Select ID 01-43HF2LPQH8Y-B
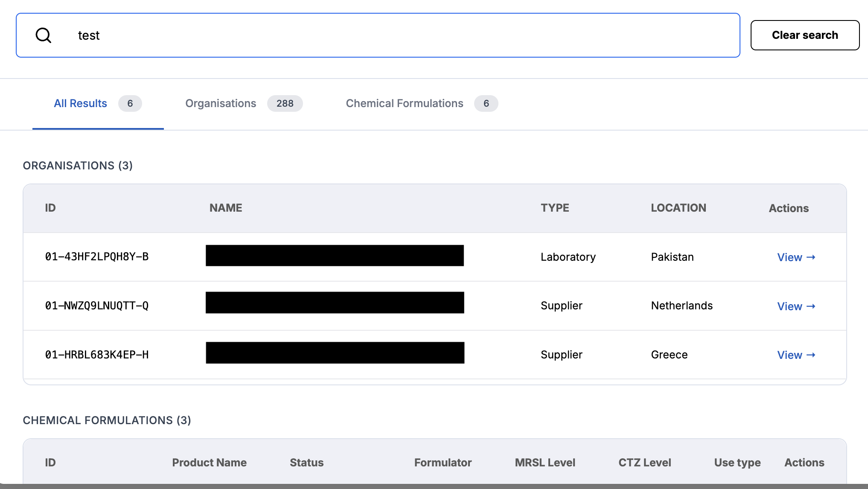 pyautogui.click(x=97, y=256)
